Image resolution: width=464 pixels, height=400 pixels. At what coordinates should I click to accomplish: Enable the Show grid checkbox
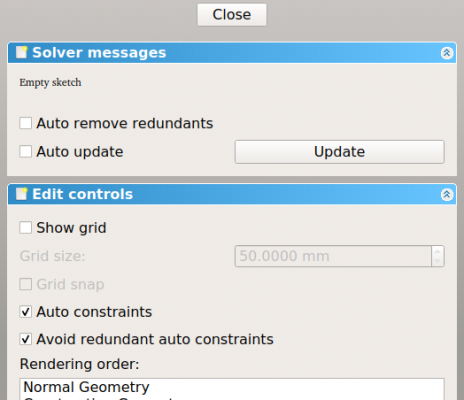coord(26,228)
